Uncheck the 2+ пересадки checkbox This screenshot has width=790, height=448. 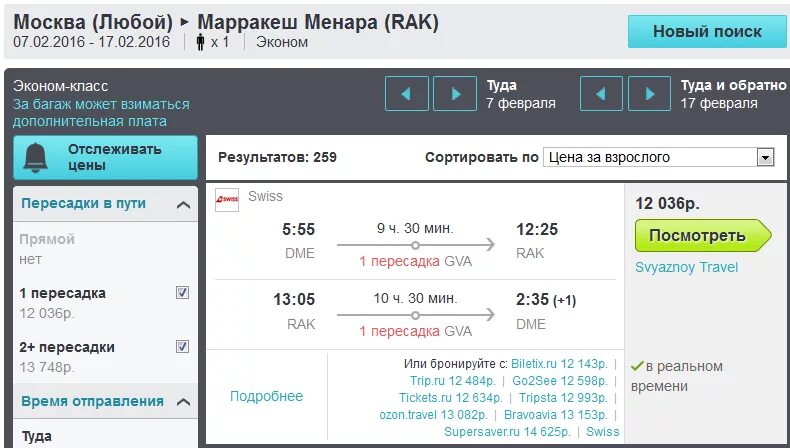[x=182, y=347]
